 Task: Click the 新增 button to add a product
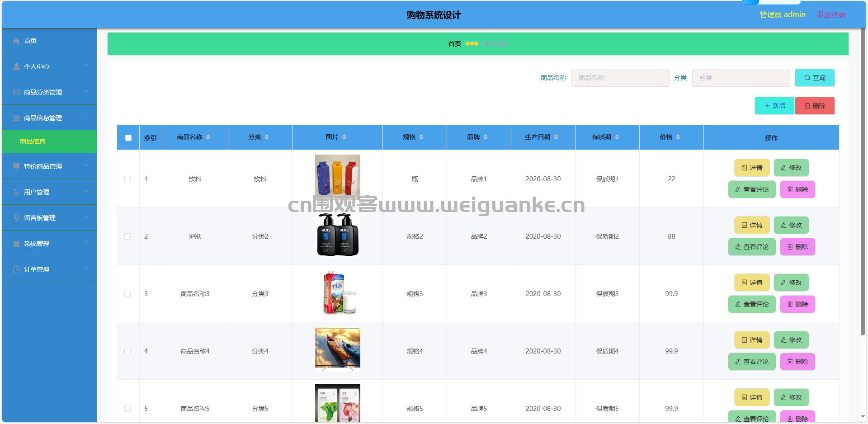click(774, 106)
